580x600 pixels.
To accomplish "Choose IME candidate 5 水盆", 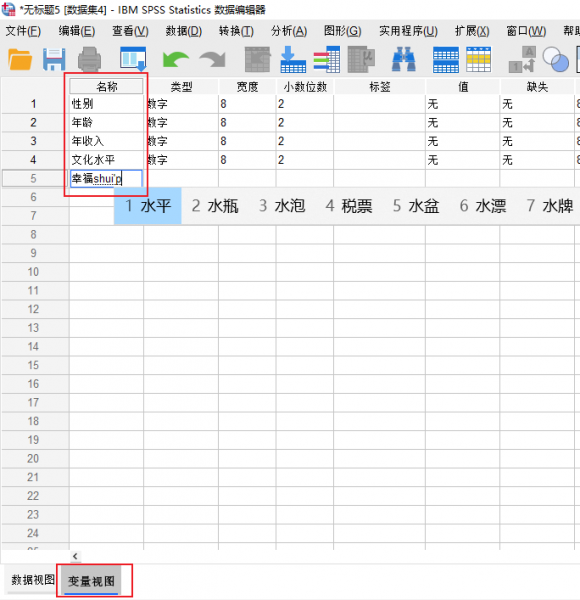I will 416,206.
